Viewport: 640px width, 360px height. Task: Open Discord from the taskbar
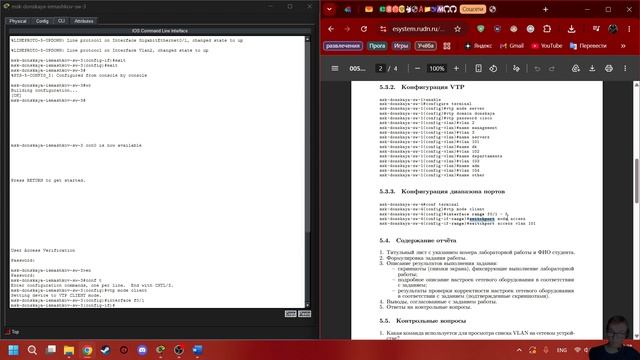pyautogui.click(x=142, y=350)
